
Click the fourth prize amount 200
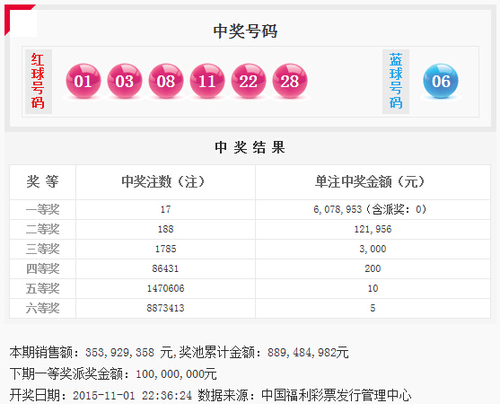(x=373, y=268)
